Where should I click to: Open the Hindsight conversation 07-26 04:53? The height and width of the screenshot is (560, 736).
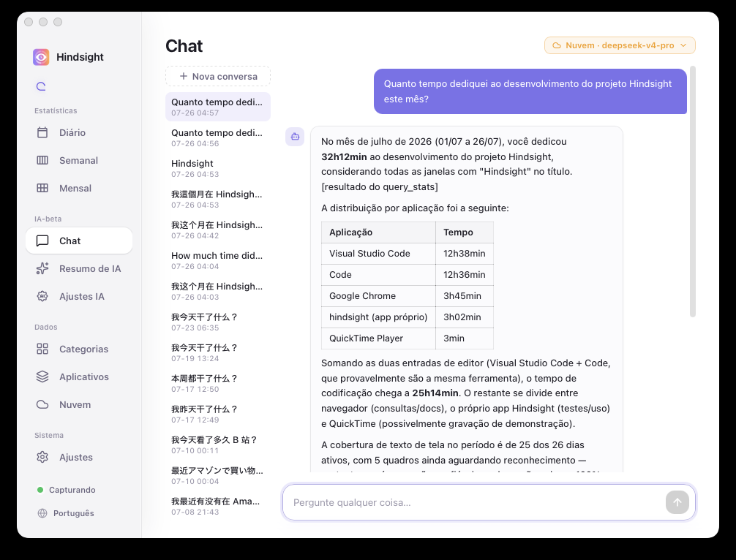tap(218, 168)
